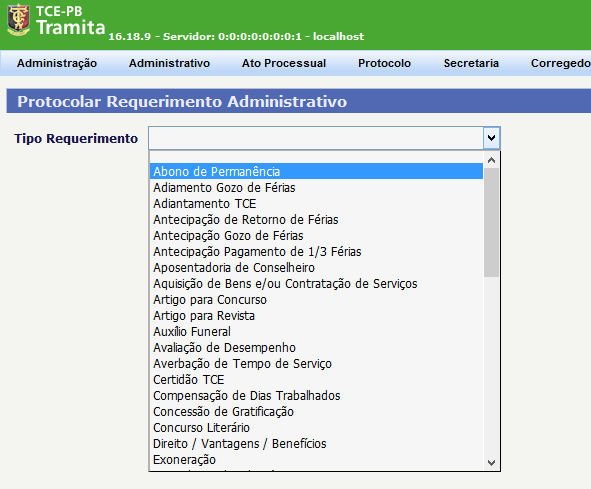Select Abono de Permanência option
Viewport: 591px width, 489px height.
[x=316, y=172]
